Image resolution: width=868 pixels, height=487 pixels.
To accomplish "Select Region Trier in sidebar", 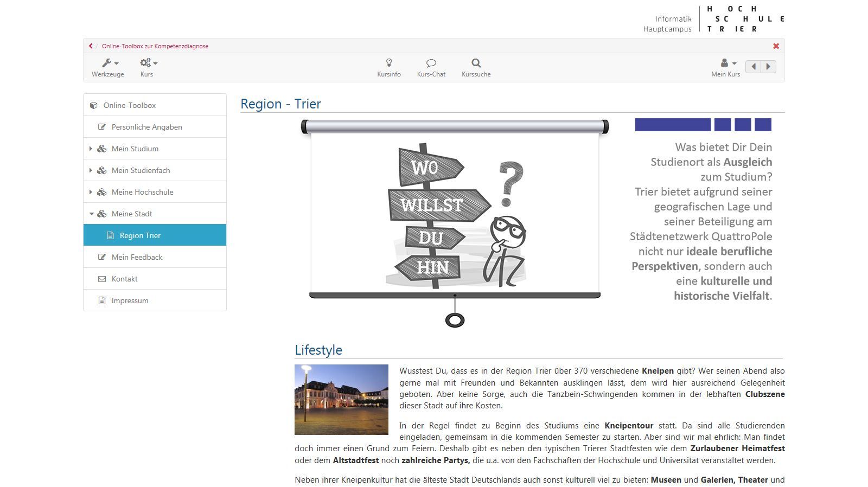I will [140, 235].
